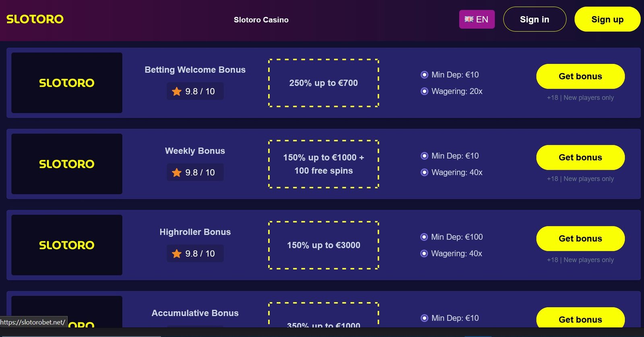Open the EN language dropdown

477,19
